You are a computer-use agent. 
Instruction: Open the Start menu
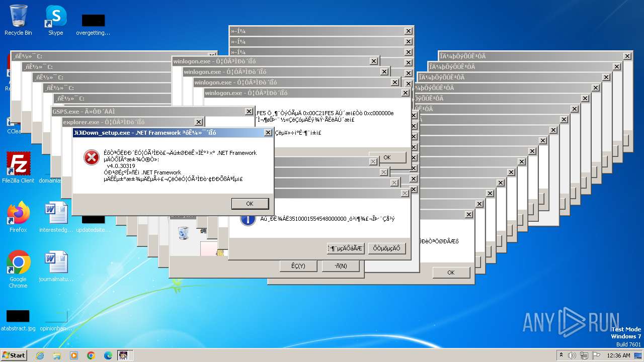pos(14,355)
